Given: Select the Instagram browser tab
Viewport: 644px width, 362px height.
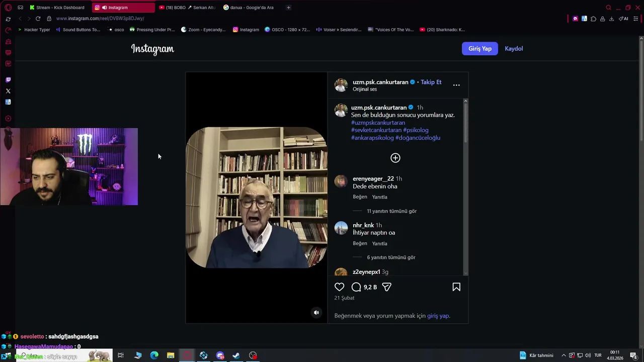Looking at the screenshot, I should (x=123, y=8).
